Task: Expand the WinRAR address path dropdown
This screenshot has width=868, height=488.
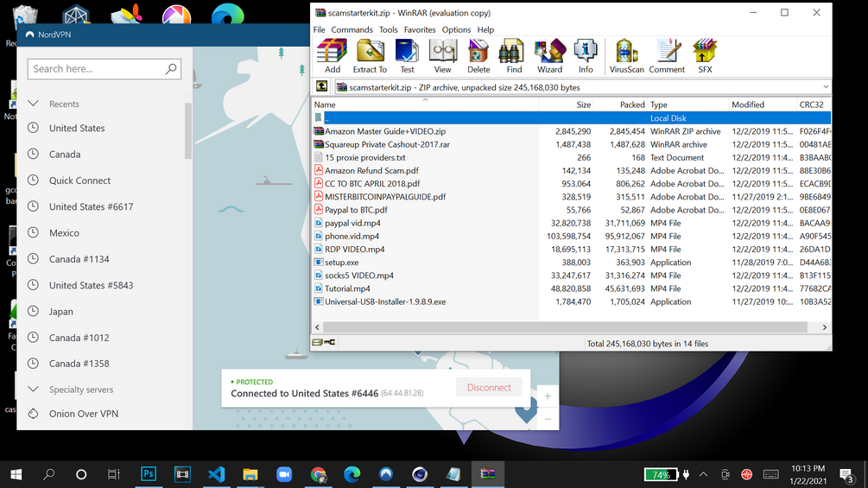Action: pos(826,87)
